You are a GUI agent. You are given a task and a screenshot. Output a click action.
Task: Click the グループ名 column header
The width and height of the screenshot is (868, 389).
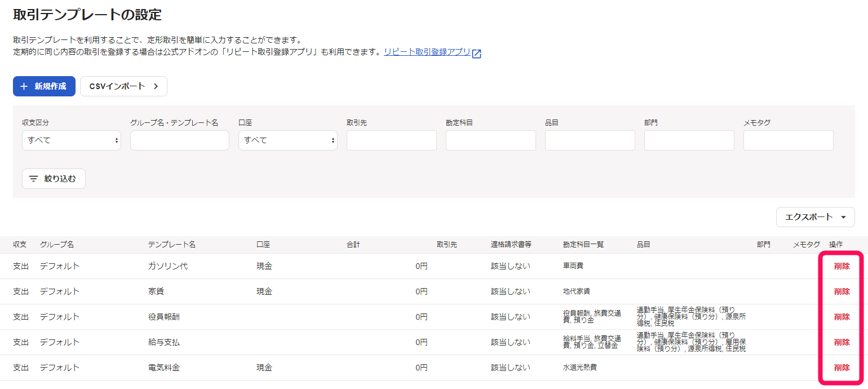(x=57, y=245)
